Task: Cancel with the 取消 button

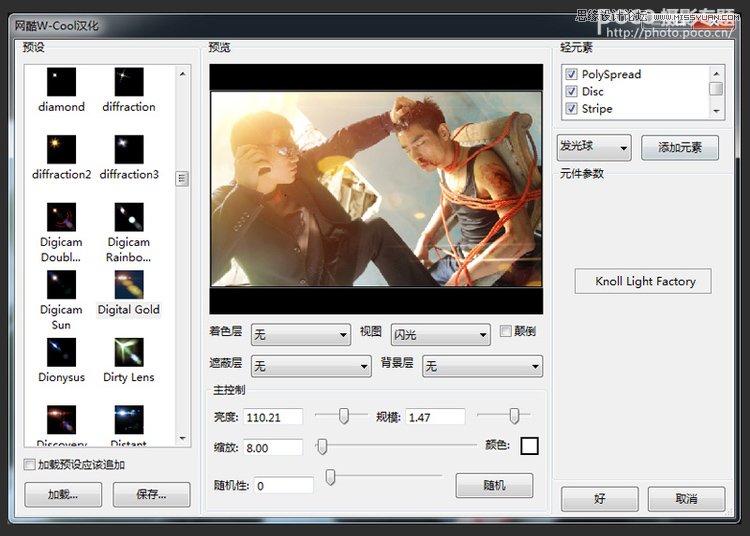Action: [686, 499]
